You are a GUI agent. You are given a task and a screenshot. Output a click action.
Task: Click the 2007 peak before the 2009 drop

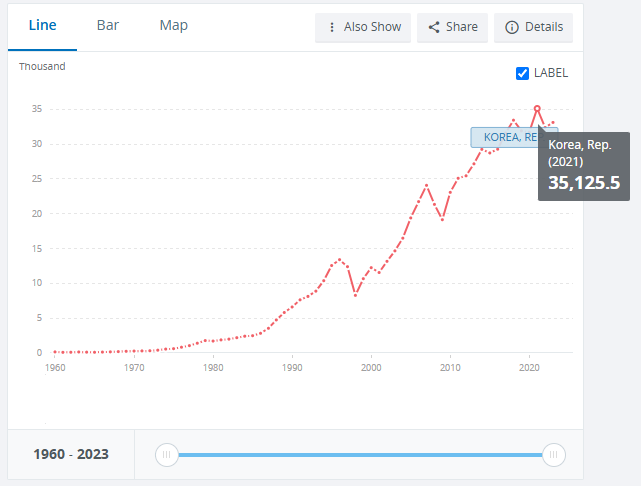click(x=427, y=185)
